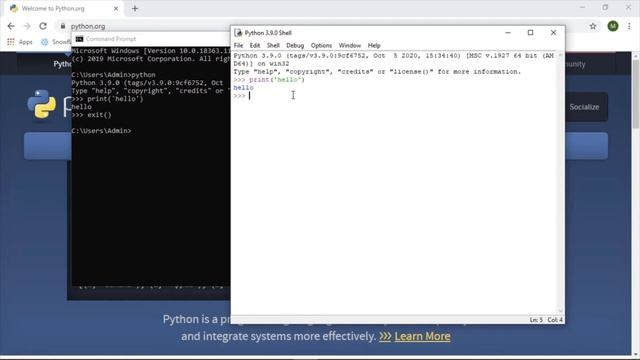Image resolution: width=640 pixels, height=360 pixels.
Task: Click the exit() line in Command Prompt
Action: [91, 115]
